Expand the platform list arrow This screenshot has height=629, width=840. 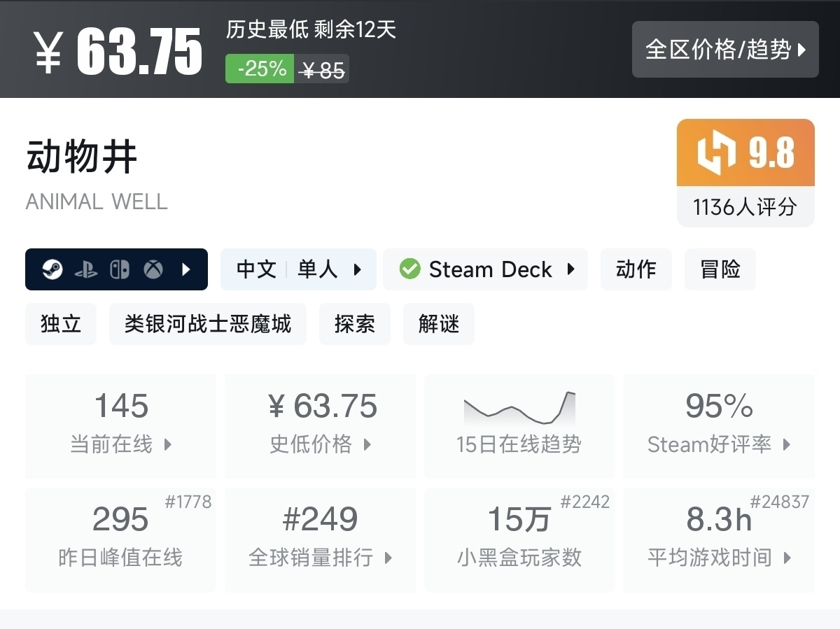(x=186, y=269)
